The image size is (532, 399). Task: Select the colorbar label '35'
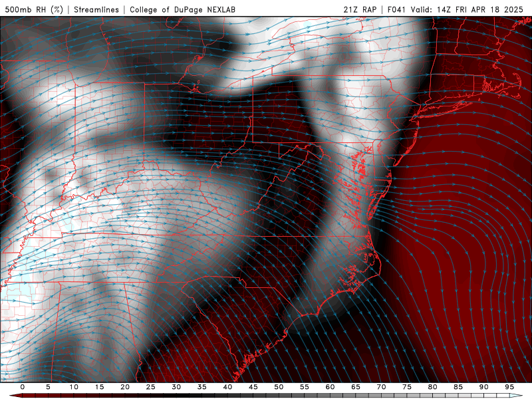pos(202,387)
